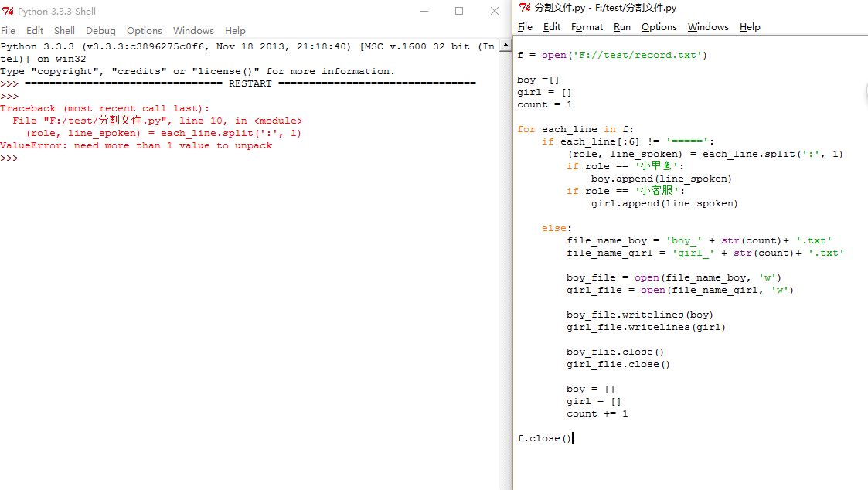The width and height of the screenshot is (868, 490).
Task: Open the Shell menu in Python Shell
Action: coord(64,31)
